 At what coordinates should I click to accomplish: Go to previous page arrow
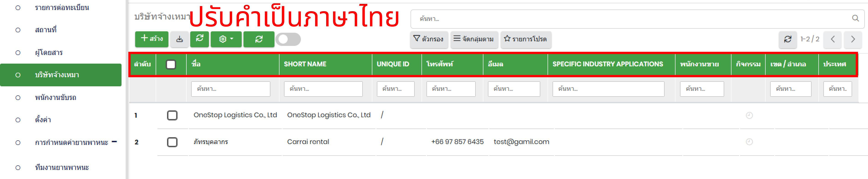832,39
